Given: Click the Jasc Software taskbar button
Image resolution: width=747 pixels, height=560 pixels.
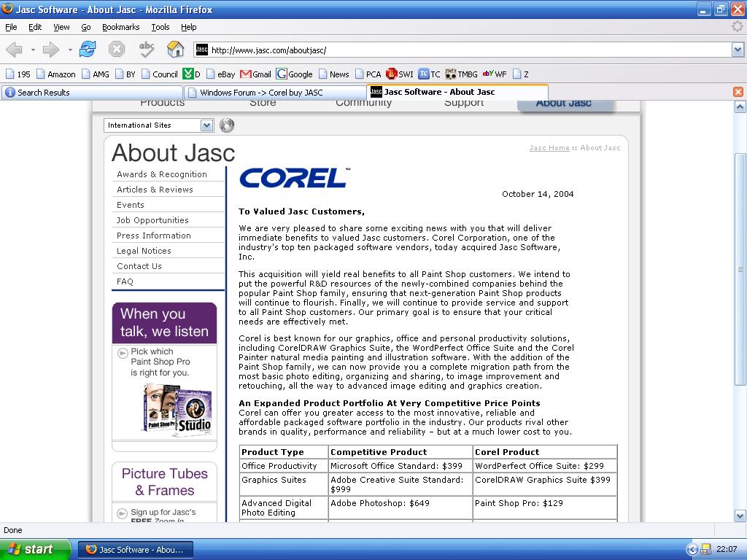Looking at the screenshot, I should point(136,550).
